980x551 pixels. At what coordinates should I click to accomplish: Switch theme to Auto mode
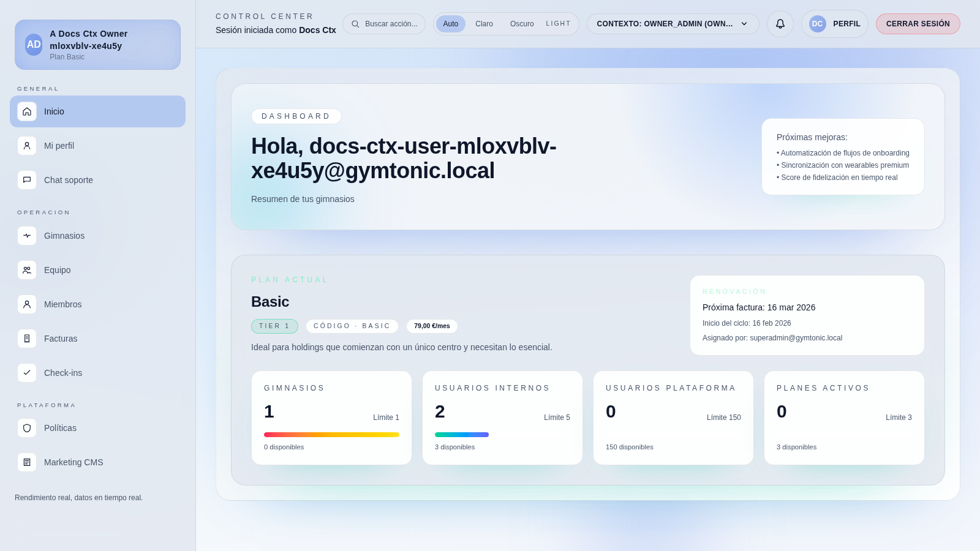pos(450,24)
